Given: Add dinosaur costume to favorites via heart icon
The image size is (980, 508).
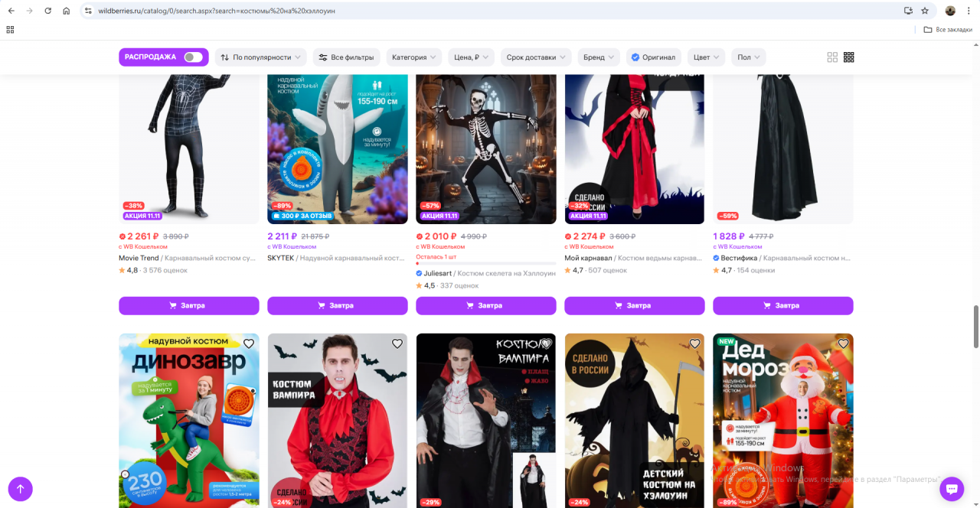Looking at the screenshot, I should [248, 344].
